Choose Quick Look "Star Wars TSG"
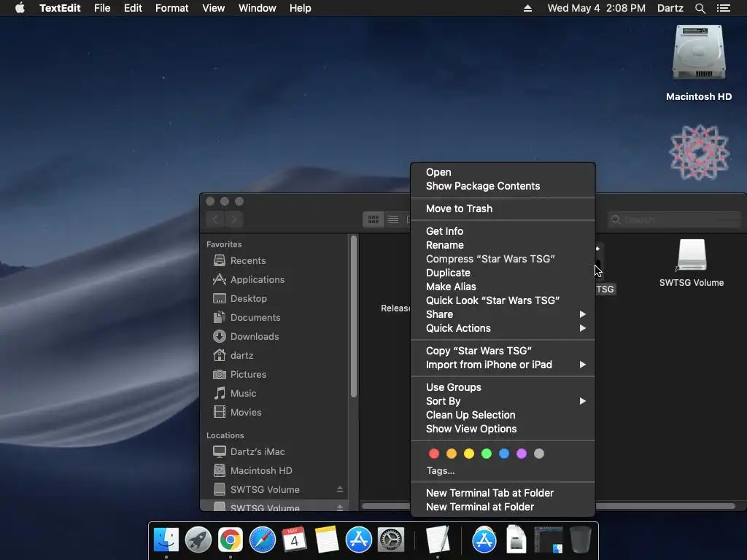 click(503, 300)
